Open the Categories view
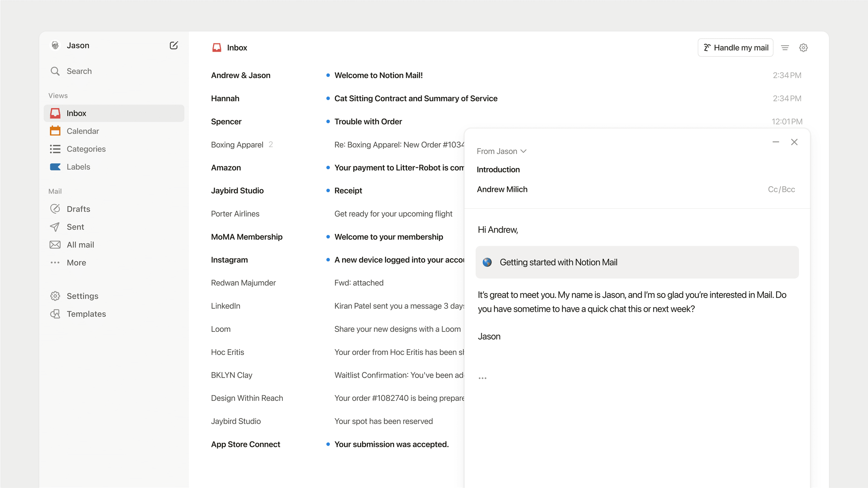868x488 pixels. 114,149
